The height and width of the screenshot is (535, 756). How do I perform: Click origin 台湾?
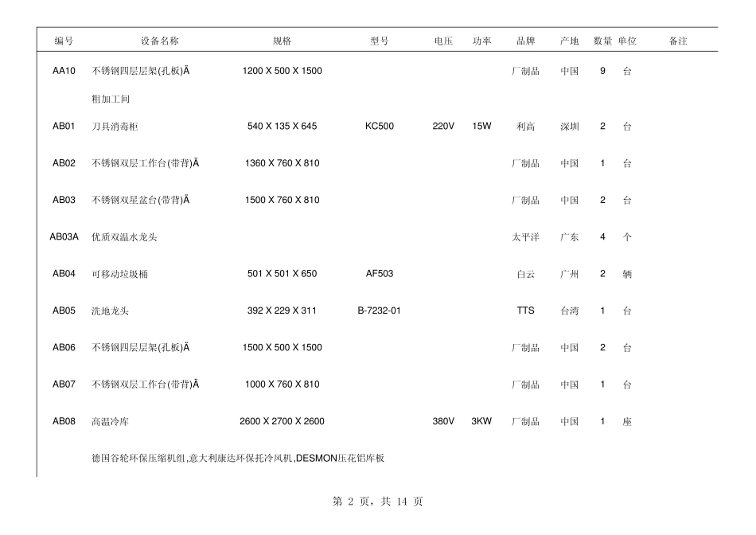[570, 310]
